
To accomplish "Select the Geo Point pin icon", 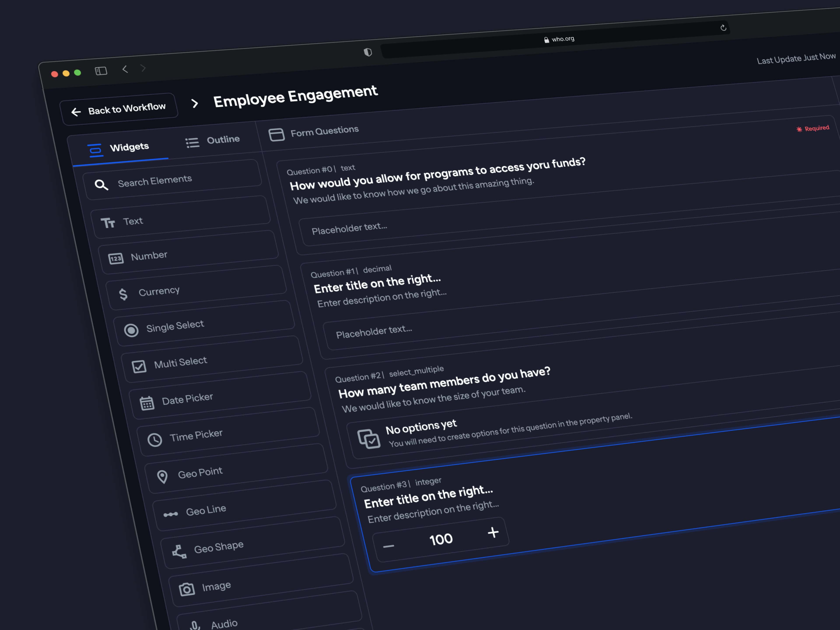I will (x=163, y=477).
